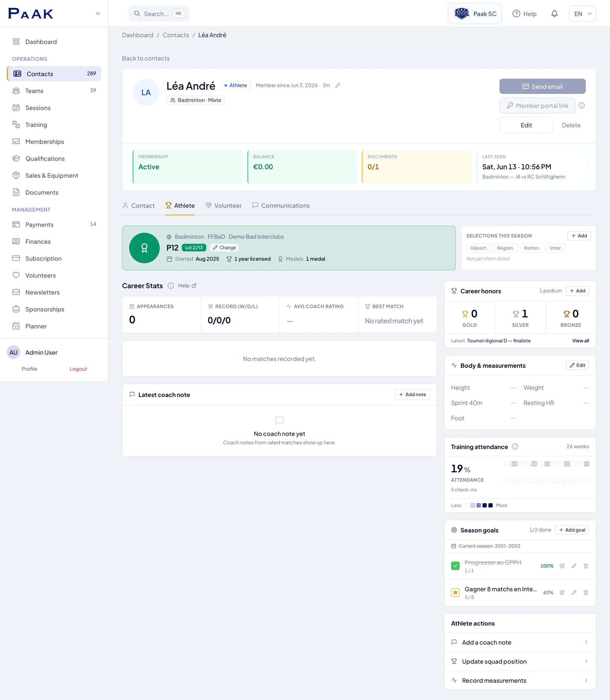
Task: Toggle the Nation. selection chip
Action: tap(532, 248)
